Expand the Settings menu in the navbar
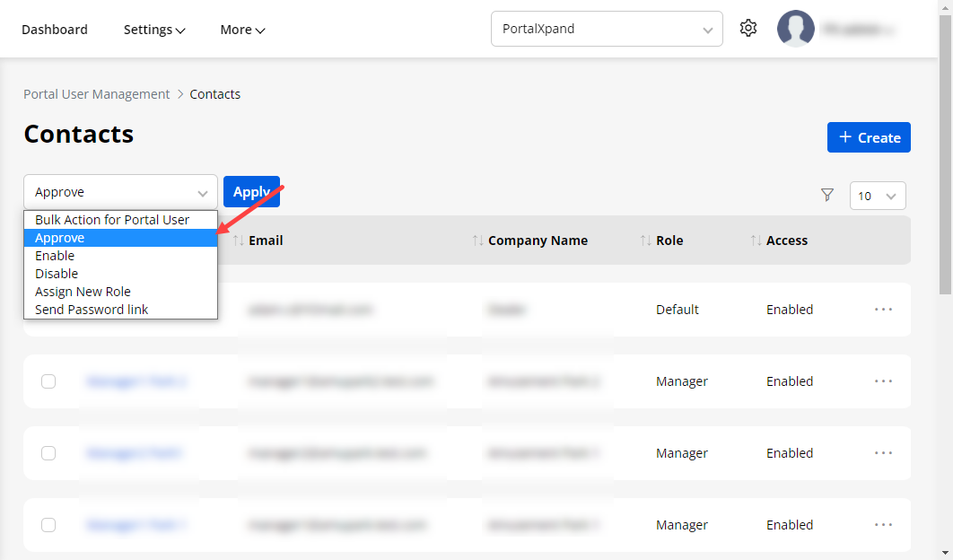Viewport: 953px width, 560px height. [x=154, y=30]
